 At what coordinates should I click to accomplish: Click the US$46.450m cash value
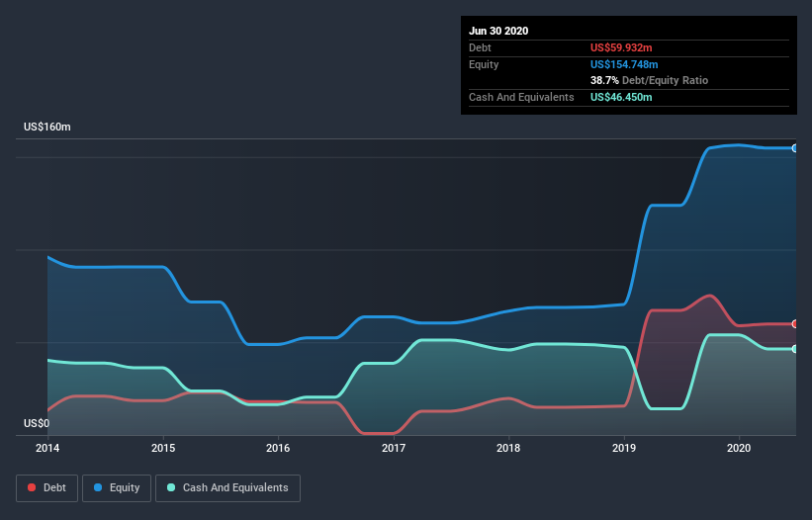tap(621, 97)
